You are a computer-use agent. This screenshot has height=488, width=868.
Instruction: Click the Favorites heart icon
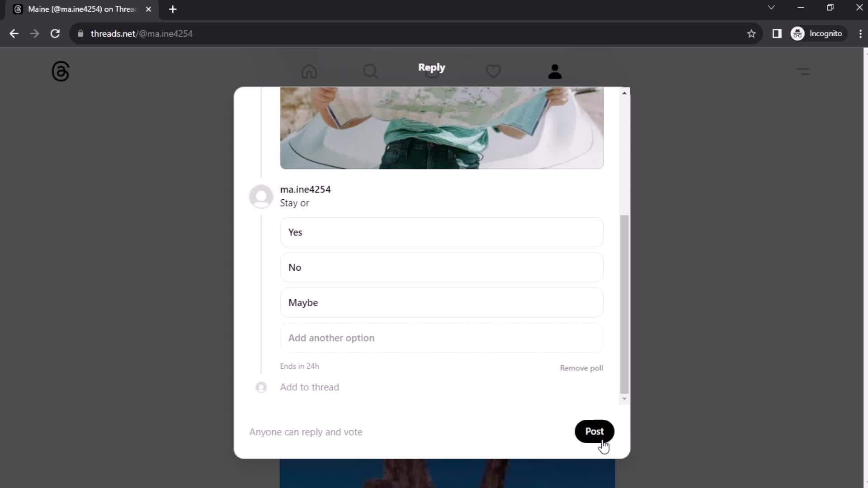pos(494,71)
